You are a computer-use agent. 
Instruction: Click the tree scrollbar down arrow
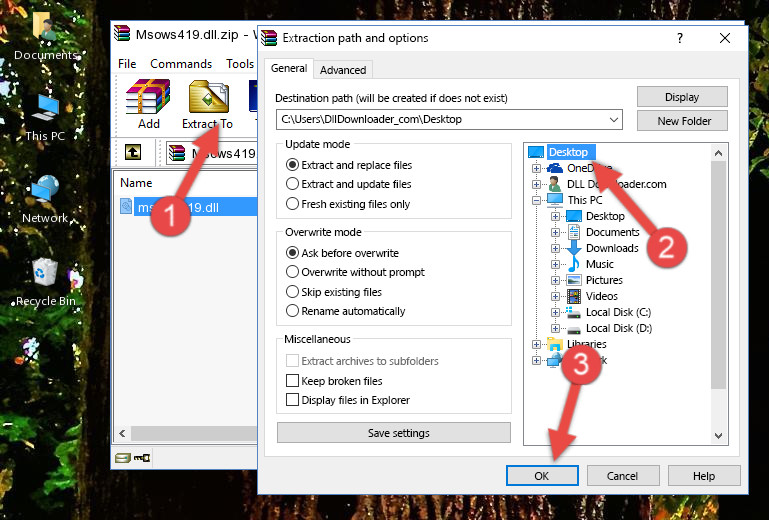point(718,436)
